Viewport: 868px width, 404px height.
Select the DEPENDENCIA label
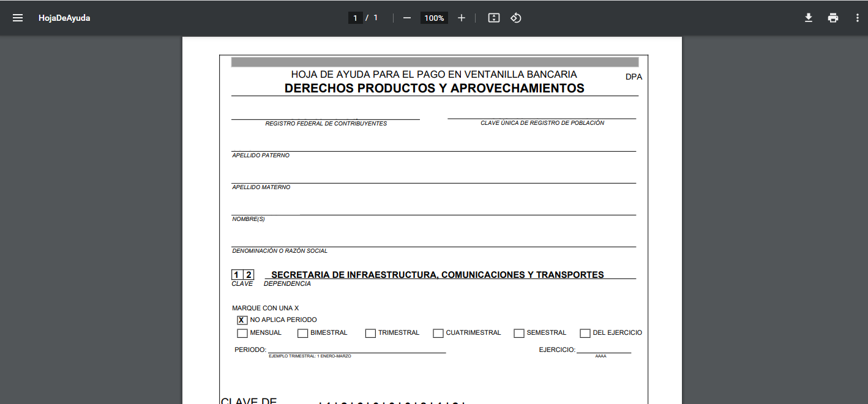point(287,284)
